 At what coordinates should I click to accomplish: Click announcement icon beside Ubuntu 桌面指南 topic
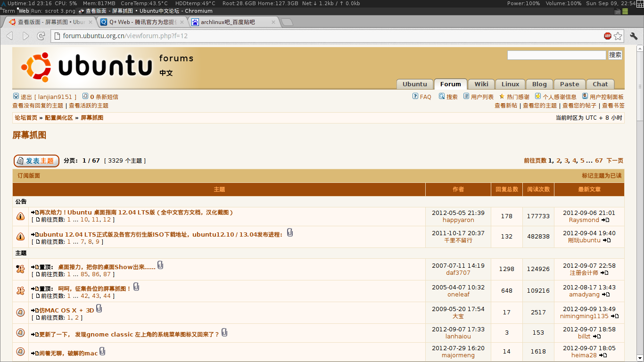coord(20,216)
